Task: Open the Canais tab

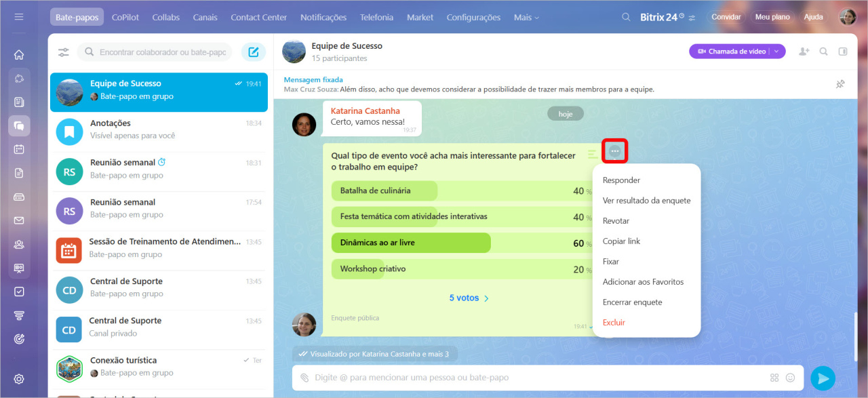Action: point(205,17)
